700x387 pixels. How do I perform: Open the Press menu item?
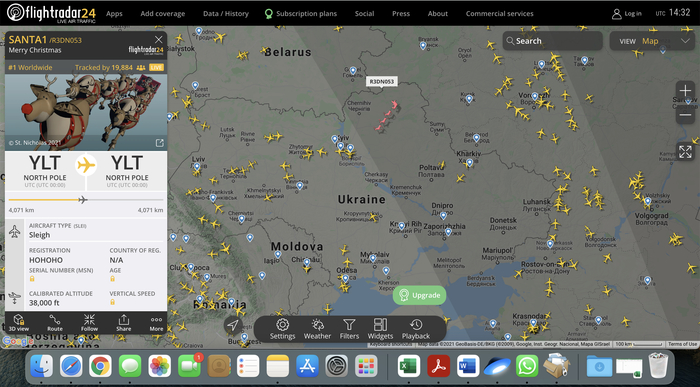click(401, 14)
